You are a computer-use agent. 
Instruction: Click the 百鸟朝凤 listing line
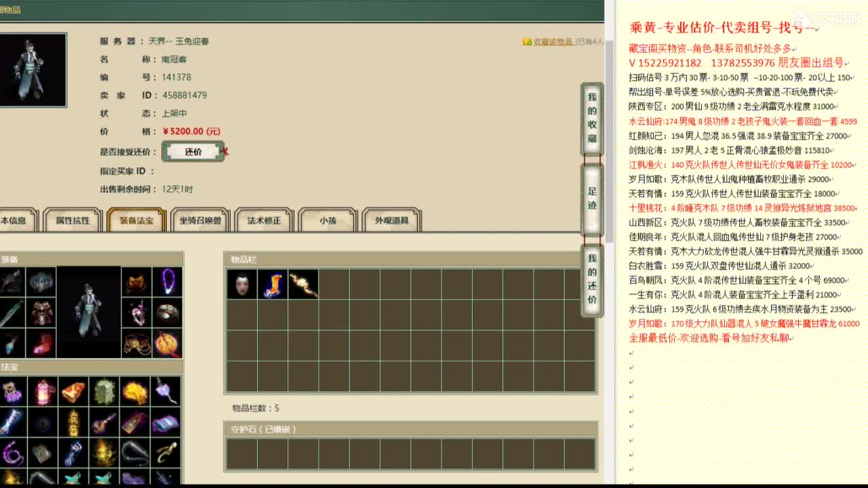click(737, 280)
